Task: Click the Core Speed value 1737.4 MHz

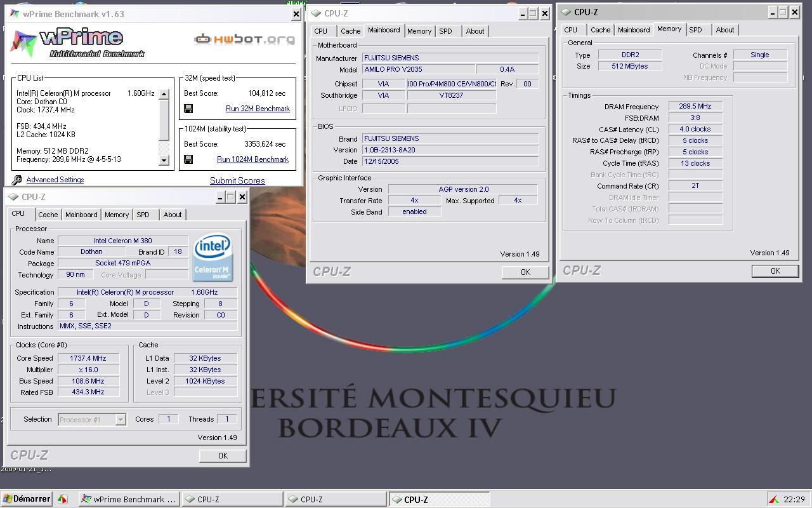Action: [x=88, y=358]
